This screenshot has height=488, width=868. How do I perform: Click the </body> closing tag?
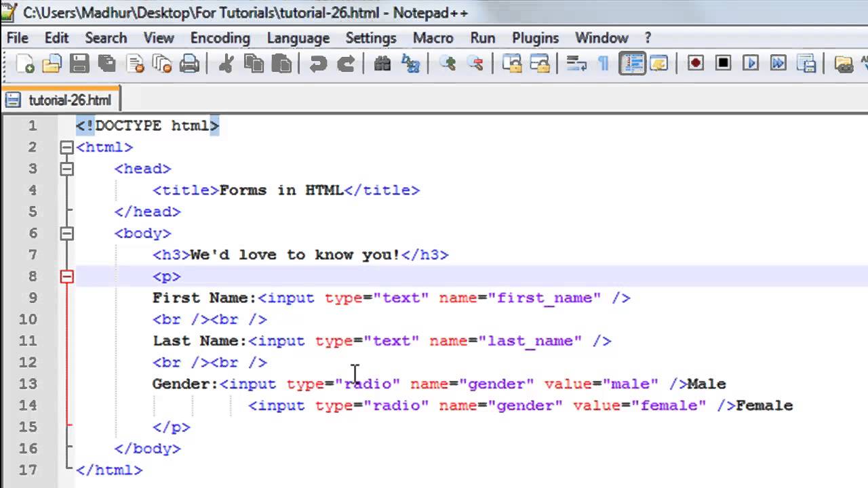147,449
